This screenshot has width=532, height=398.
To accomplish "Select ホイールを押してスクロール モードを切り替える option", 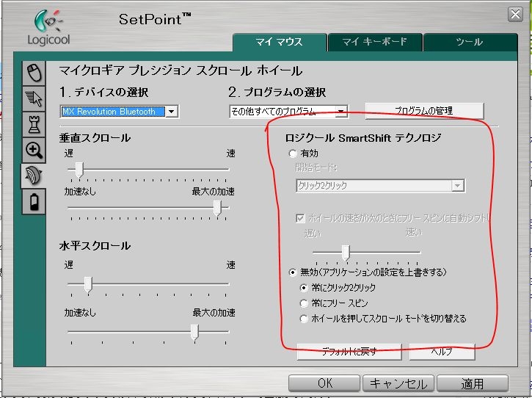I will pyautogui.click(x=304, y=319).
